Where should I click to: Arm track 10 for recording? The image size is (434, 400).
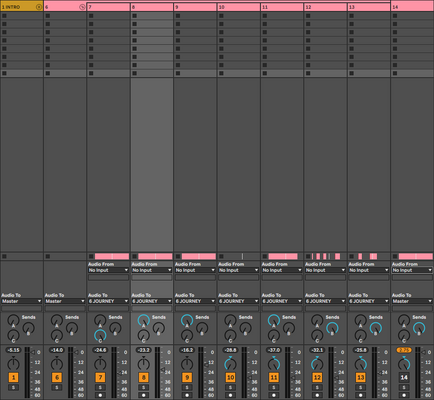230,395
